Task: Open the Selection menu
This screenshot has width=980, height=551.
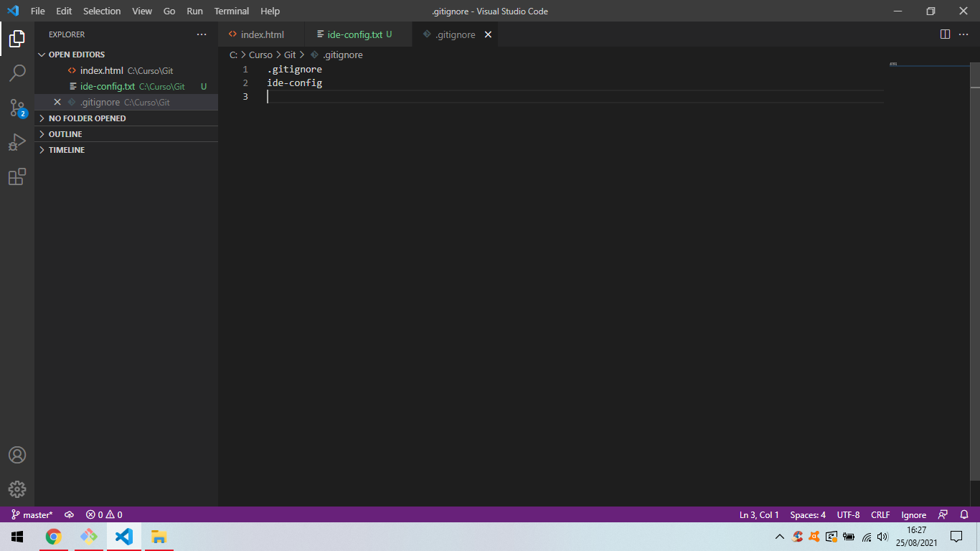Action: pos(102,11)
